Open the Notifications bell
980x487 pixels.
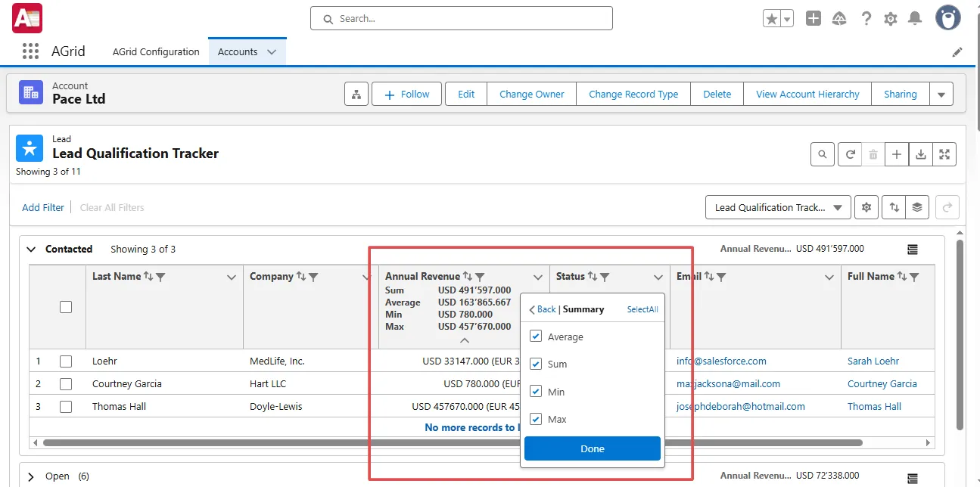coord(915,19)
